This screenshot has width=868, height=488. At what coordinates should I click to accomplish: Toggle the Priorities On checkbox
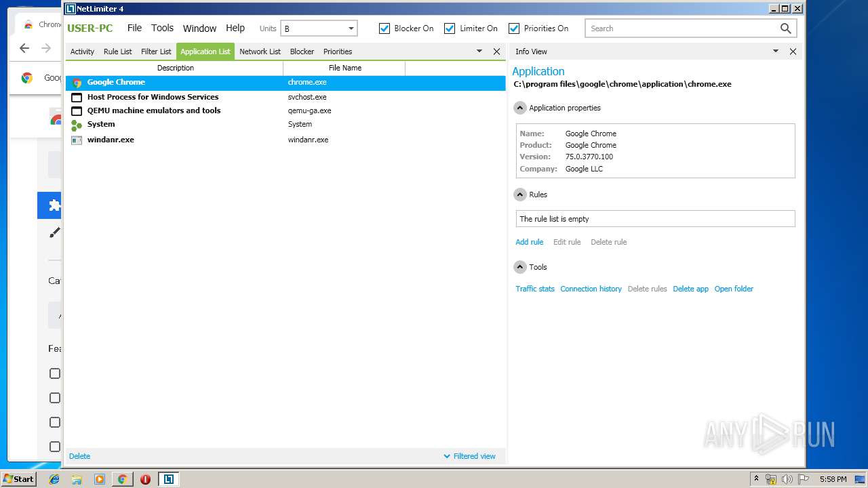514,28
